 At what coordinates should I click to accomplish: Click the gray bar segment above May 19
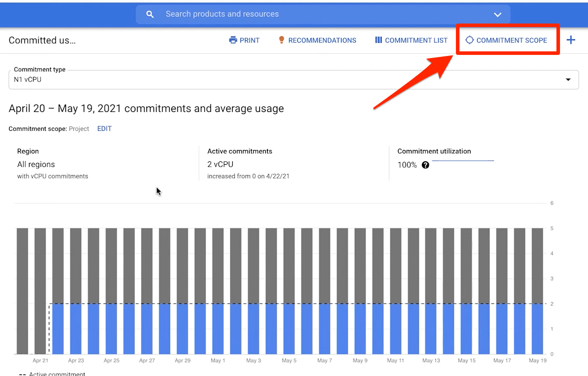[537, 266]
